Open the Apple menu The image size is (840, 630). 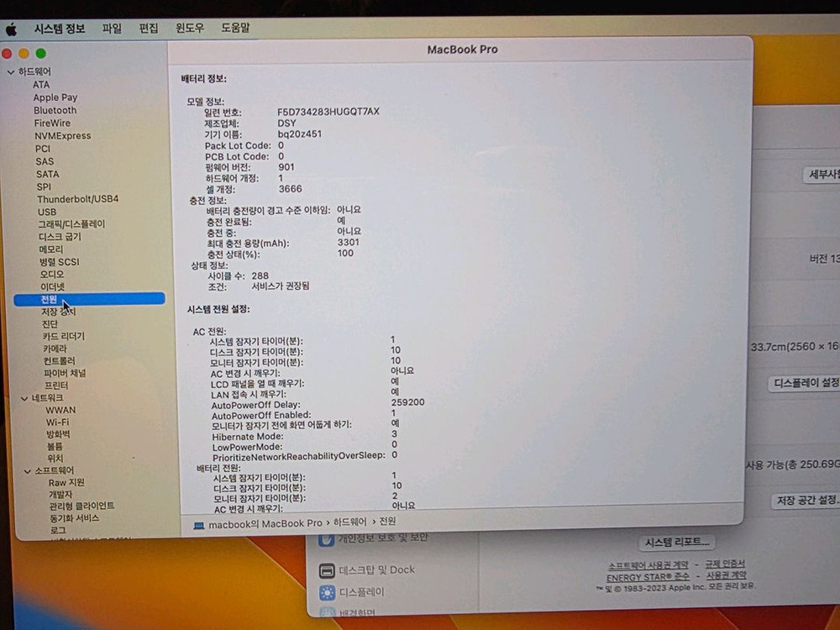click(x=11, y=30)
